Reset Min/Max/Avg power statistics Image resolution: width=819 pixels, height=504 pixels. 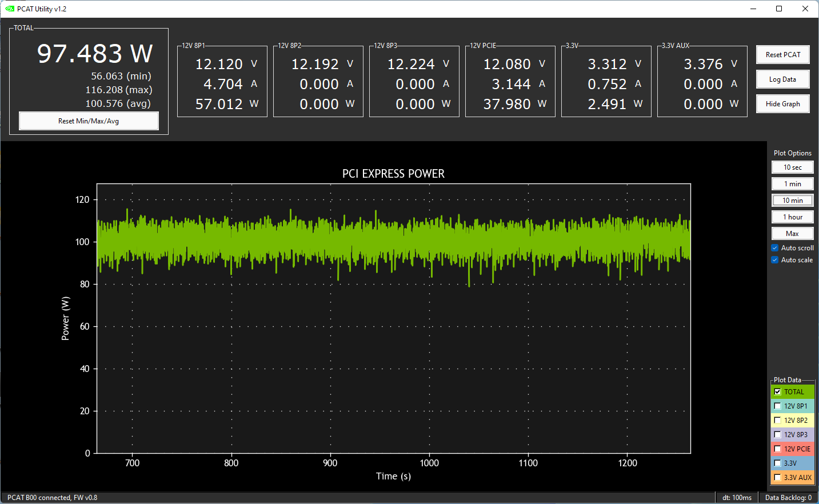[89, 121]
